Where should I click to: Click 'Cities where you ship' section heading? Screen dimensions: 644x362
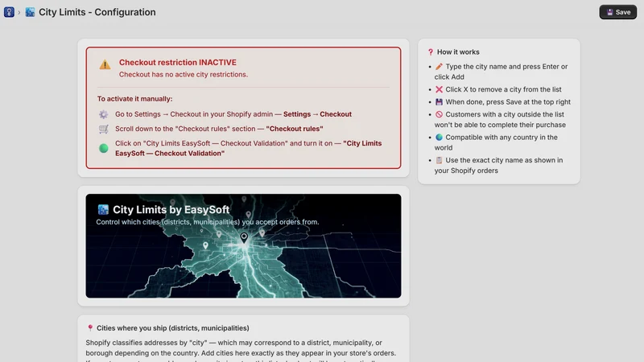173,328
